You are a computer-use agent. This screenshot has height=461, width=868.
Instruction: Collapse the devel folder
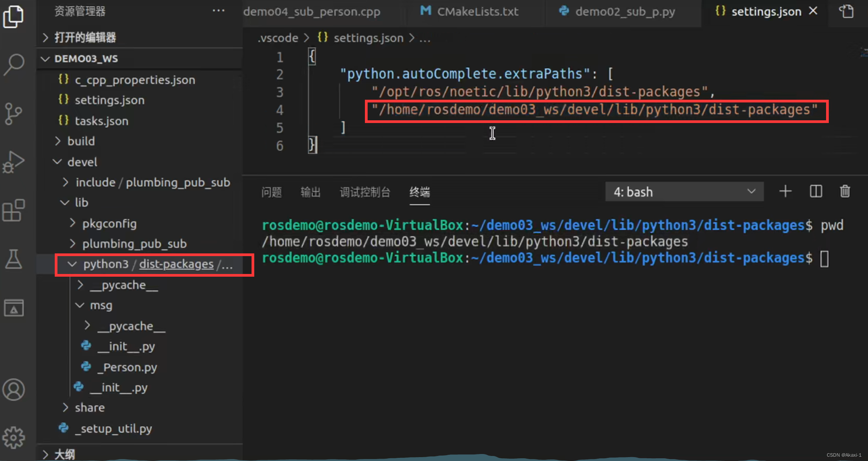[x=82, y=162]
